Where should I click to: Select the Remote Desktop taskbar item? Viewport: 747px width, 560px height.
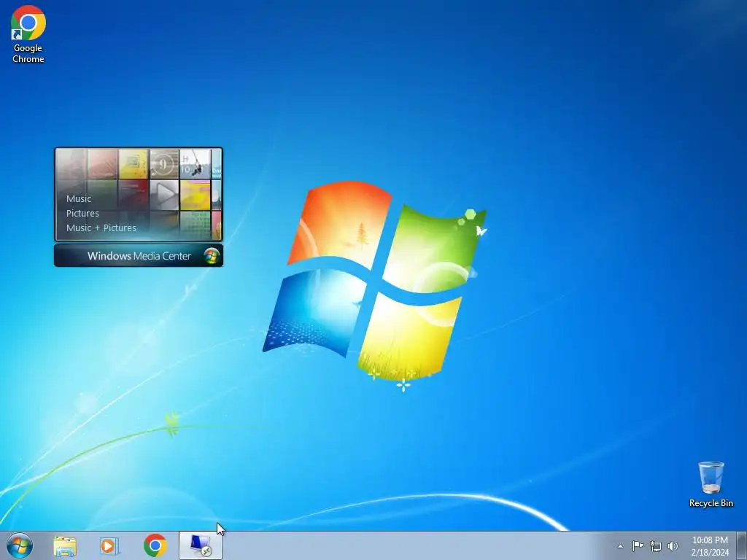click(201, 545)
